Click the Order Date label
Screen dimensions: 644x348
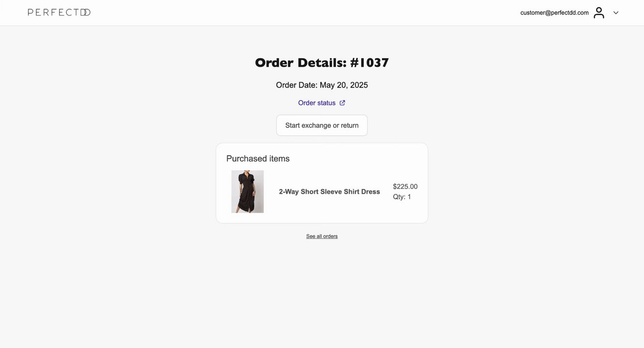297,85
